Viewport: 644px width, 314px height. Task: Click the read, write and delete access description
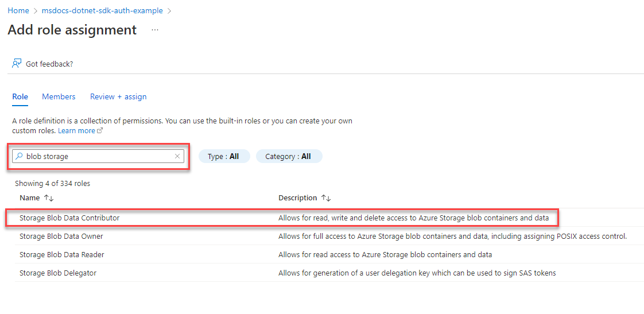point(414,218)
